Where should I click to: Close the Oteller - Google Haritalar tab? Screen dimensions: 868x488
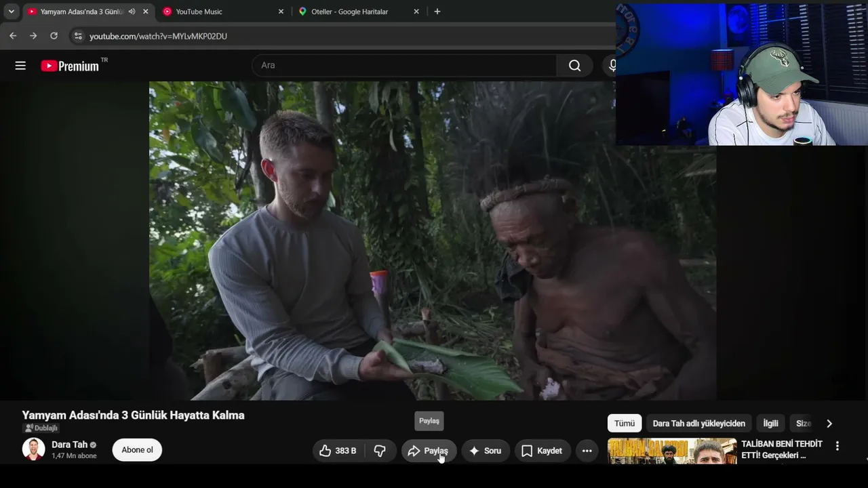point(416,12)
